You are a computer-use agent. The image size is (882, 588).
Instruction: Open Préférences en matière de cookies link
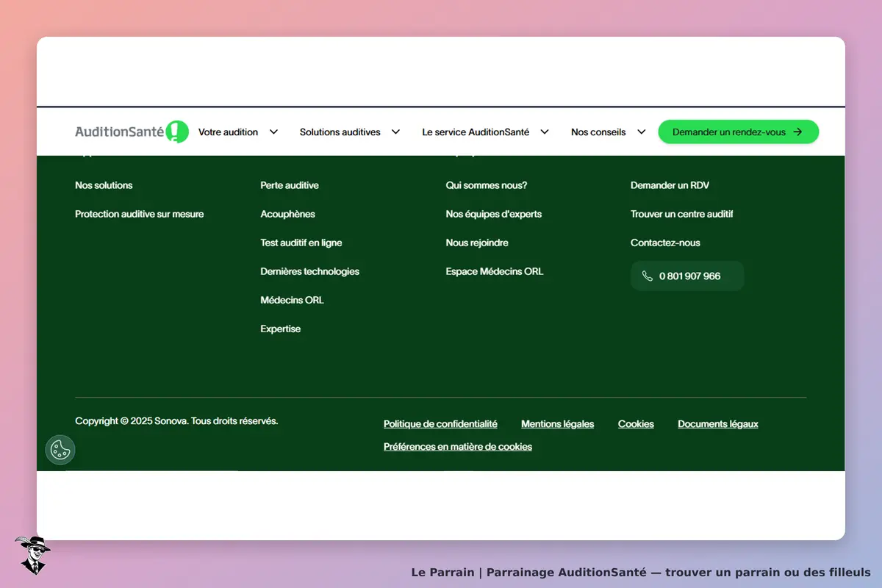(x=458, y=447)
